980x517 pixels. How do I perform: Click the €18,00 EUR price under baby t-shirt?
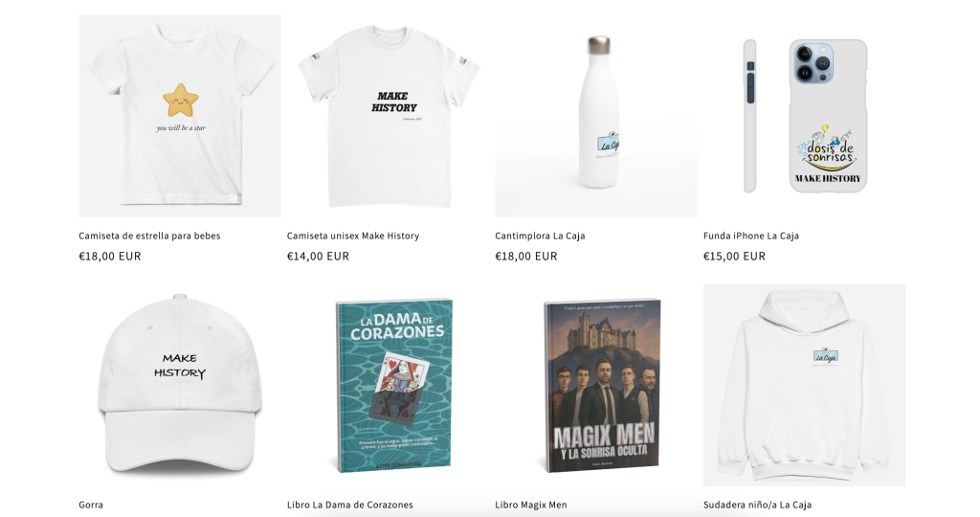[x=110, y=256]
